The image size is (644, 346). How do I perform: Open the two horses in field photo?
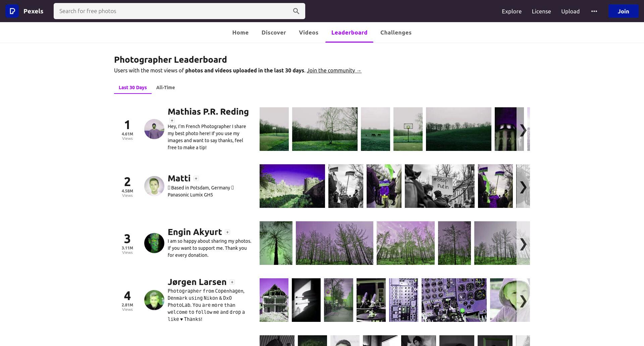[x=375, y=129]
